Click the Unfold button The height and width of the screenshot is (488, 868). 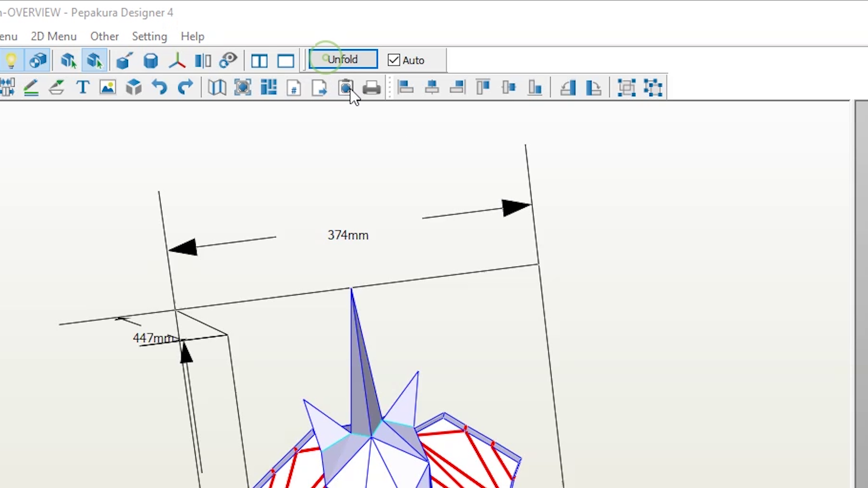point(343,60)
